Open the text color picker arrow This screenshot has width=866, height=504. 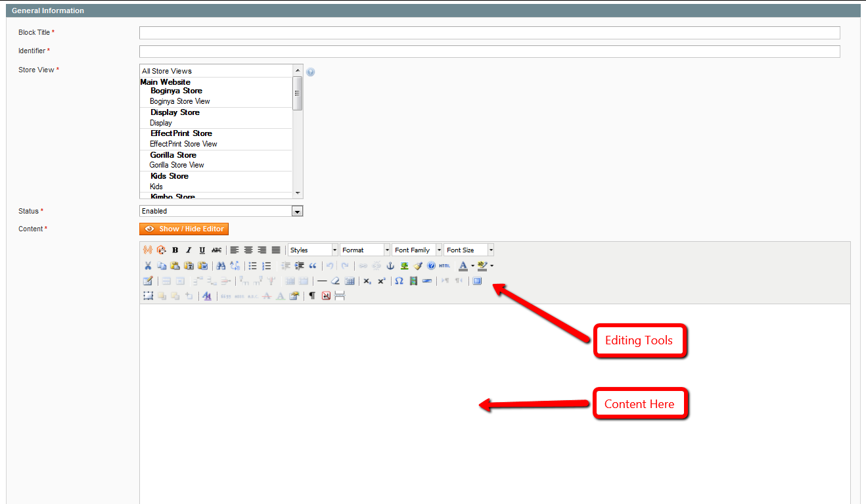click(472, 265)
